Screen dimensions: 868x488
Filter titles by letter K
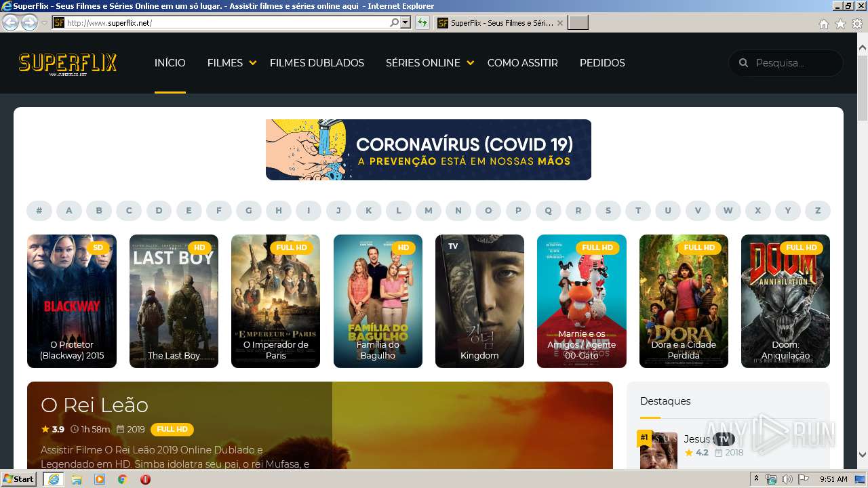[x=369, y=211]
